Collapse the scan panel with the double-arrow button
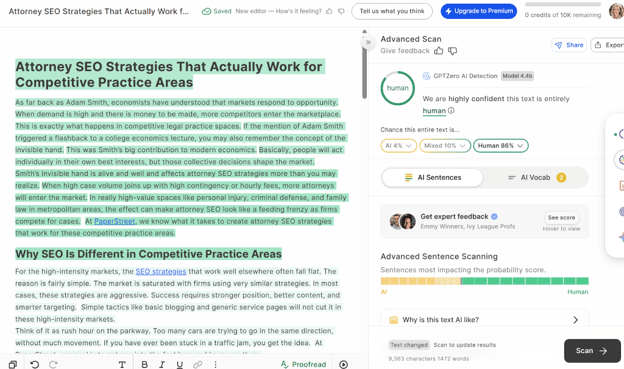Image resolution: width=624 pixels, height=369 pixels. pyautogui.click(x=368, y=42)
